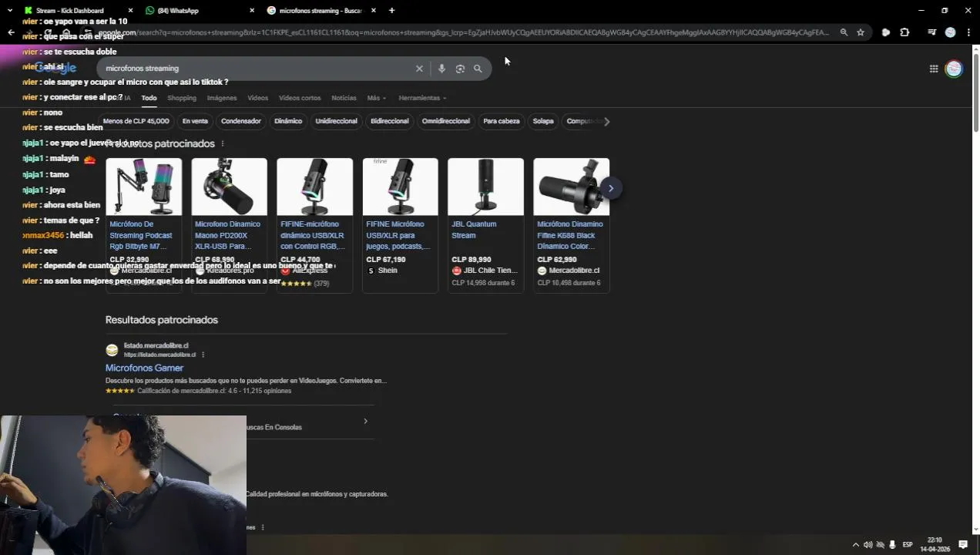980x555 pixels.
Task: Apply the Dinámico filter chip
Action: (x=288, y=121)
